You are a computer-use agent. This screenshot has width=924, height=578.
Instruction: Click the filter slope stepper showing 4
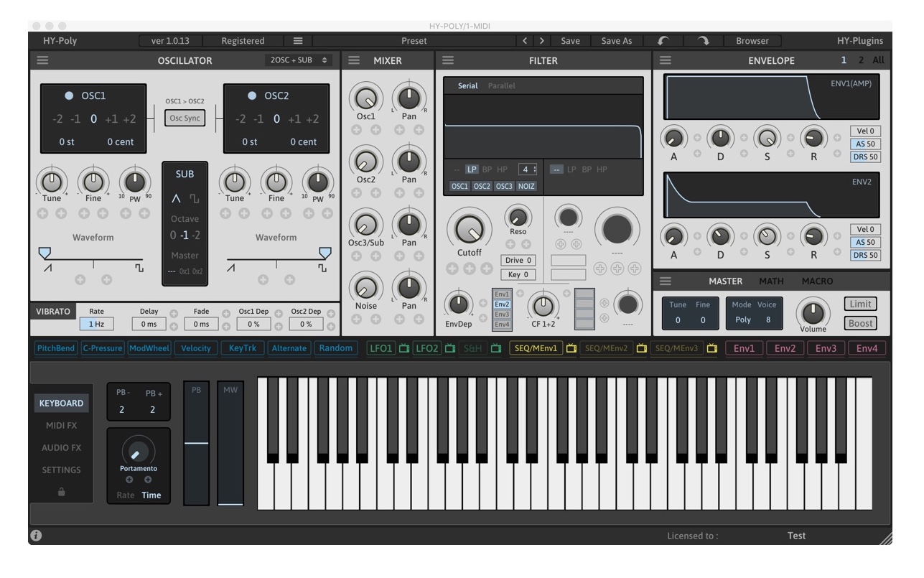[x=528, y=169]
